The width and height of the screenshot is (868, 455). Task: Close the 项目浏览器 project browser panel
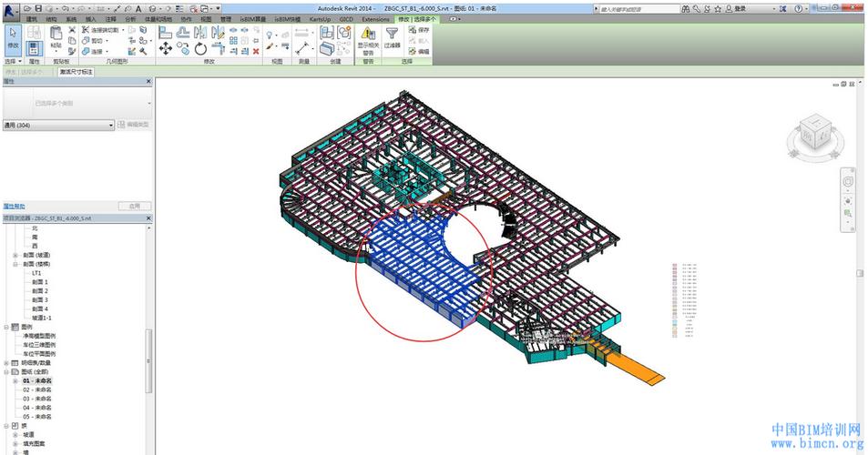pos(148,218)
